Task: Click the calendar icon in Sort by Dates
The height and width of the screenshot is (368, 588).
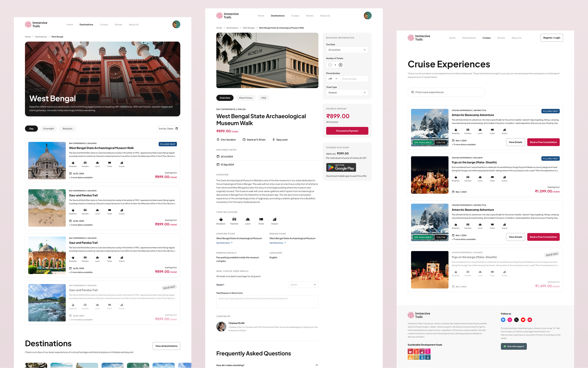Action: (177, 129)
